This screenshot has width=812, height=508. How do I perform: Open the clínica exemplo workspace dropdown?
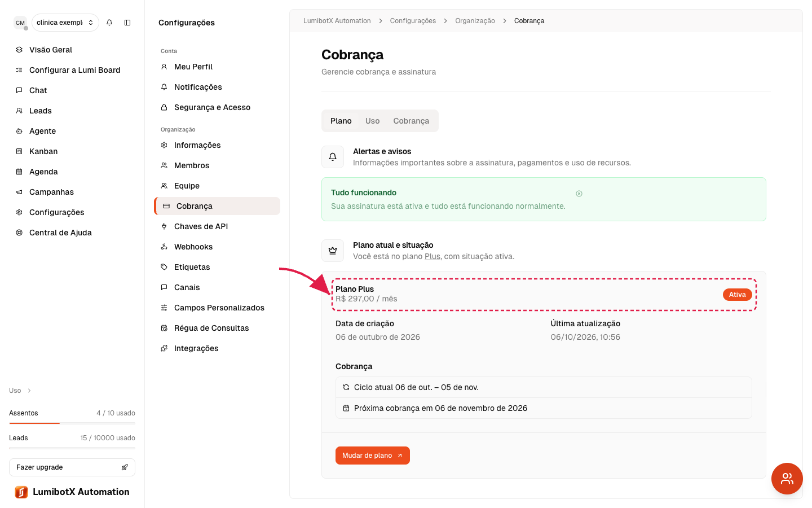65,23
